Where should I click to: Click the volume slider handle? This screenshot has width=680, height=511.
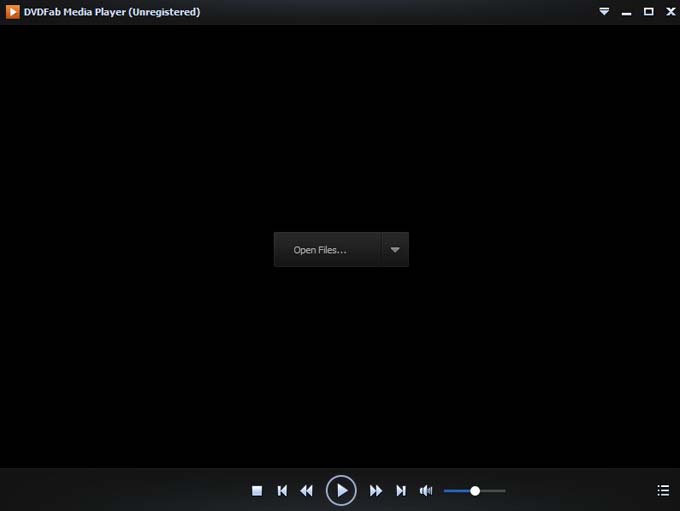point(475,491)
